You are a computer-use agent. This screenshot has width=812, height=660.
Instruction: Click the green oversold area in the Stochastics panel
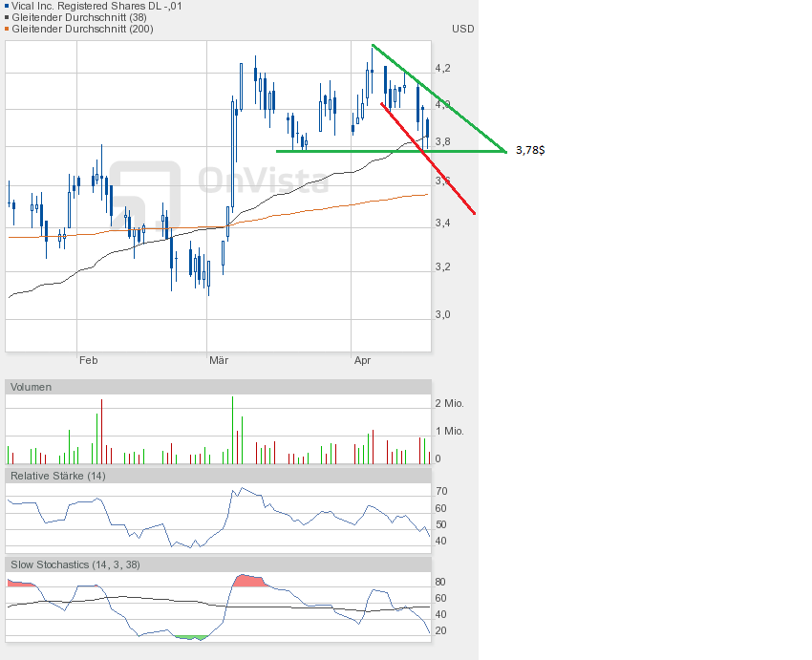tap(190, 638)
